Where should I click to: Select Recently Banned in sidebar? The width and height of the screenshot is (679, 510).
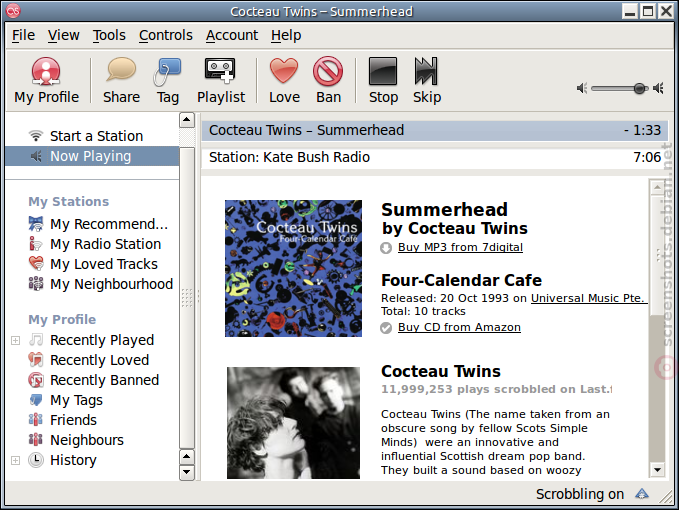[x=94, y=380]
